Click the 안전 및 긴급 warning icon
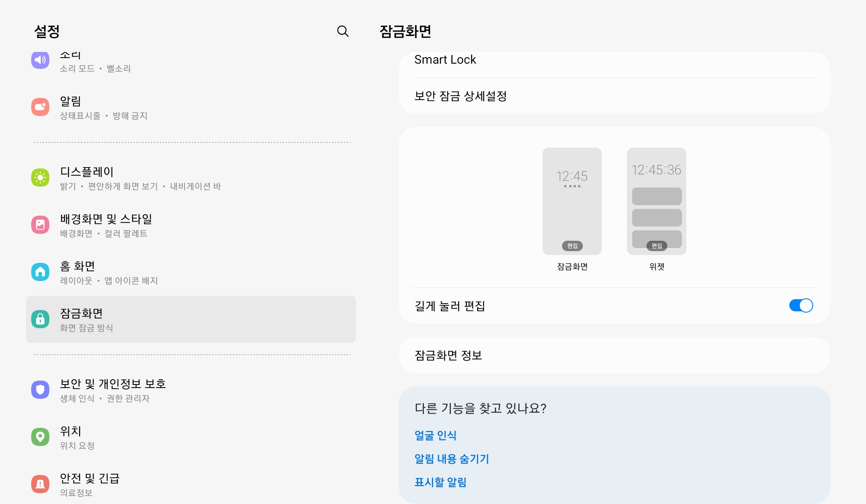Viewport: 866px width, 504px height. coord(40,485)
